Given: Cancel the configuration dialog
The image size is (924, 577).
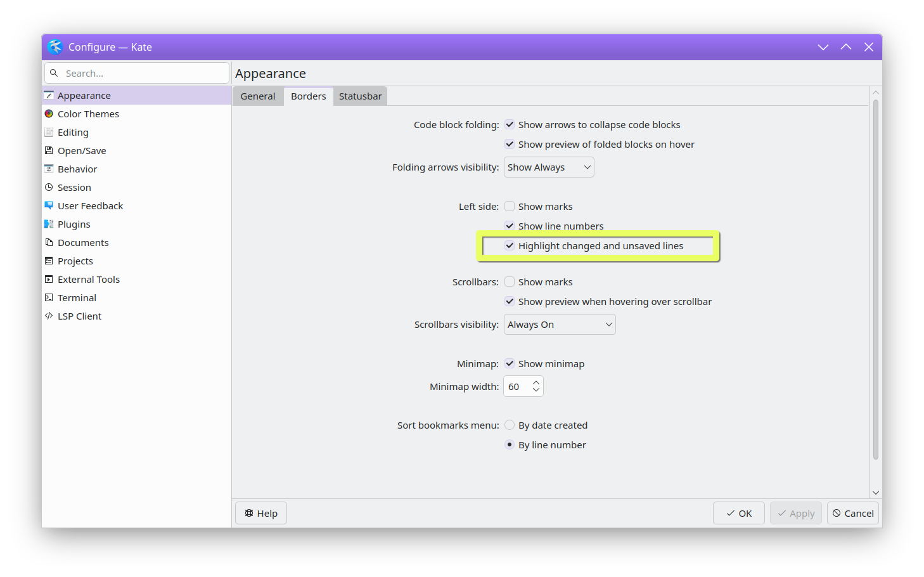Looking at the screenshot, I should coord(853,513).
